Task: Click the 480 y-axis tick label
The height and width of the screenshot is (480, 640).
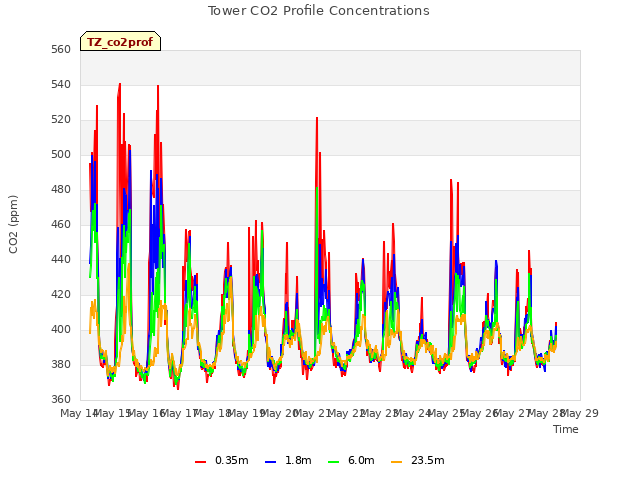Action: [61, 189]
